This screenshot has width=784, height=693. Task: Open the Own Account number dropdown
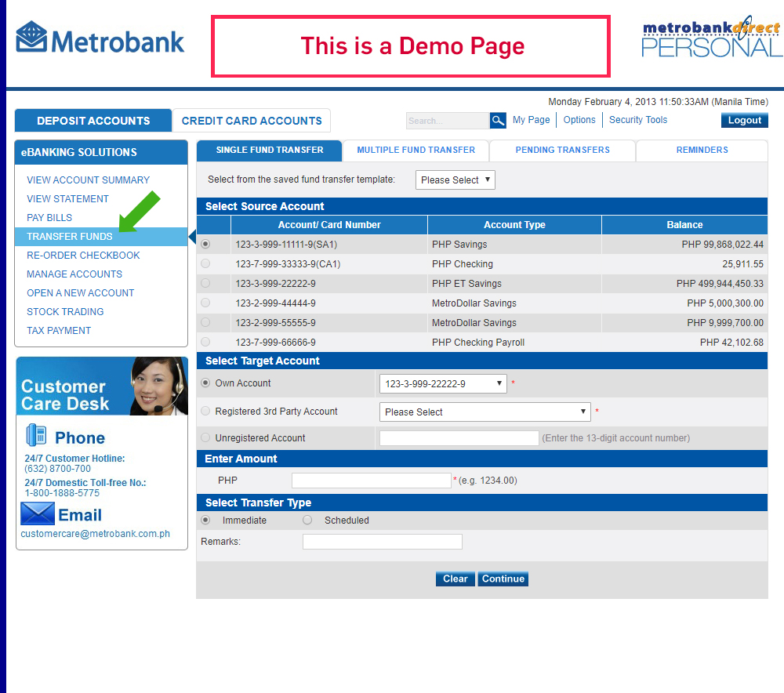pos(443,383)
